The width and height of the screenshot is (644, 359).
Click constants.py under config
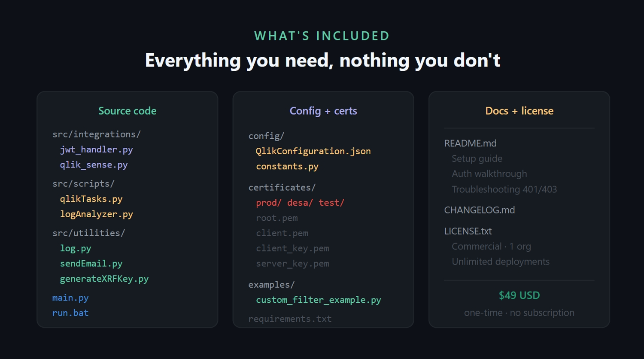(287, 166)
